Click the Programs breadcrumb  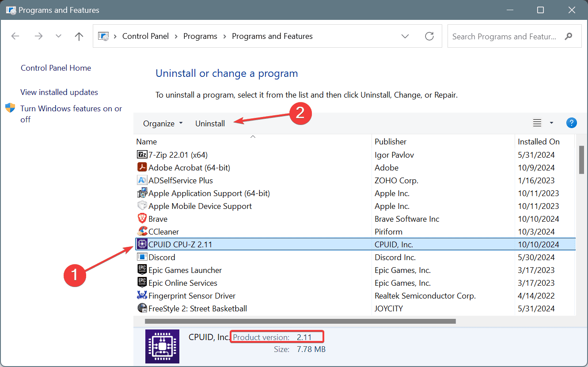pyautogui.click(x=200, y=36)
